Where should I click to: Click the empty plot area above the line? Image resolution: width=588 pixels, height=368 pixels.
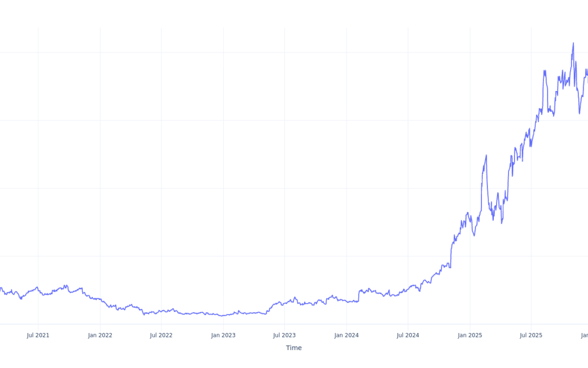click(x=218, y=164)
